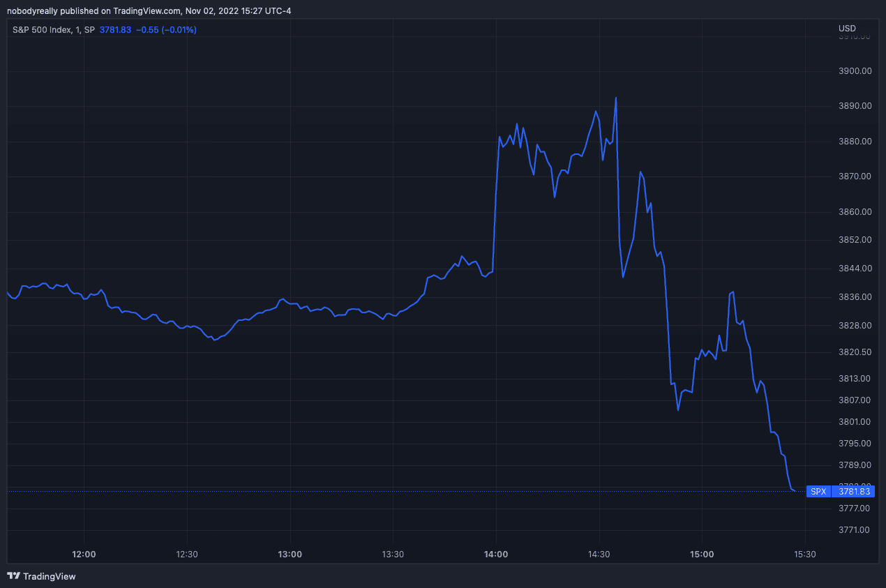886x588 pixels.
Task: Click the 3807.00 price axis label
Action: pyautogui.click(x=855, y=400)
